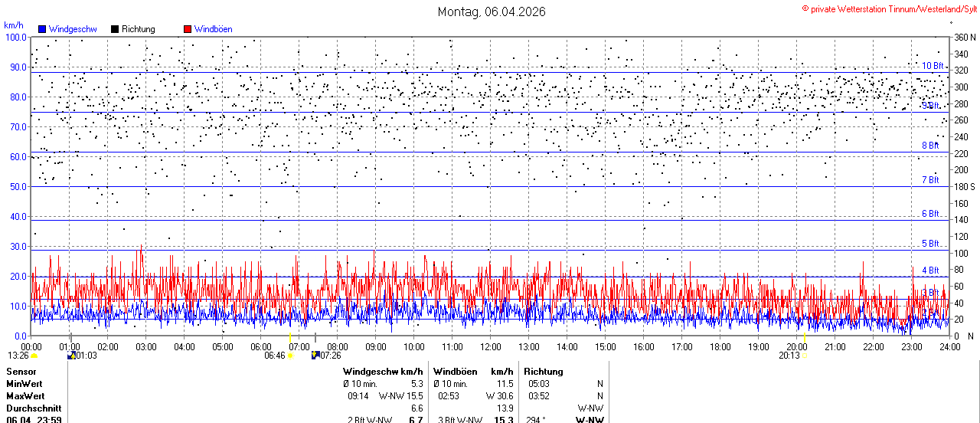Viewport: 980px width, 423px height.
Task: Click the MinWert row header
Action: point(24,384)
